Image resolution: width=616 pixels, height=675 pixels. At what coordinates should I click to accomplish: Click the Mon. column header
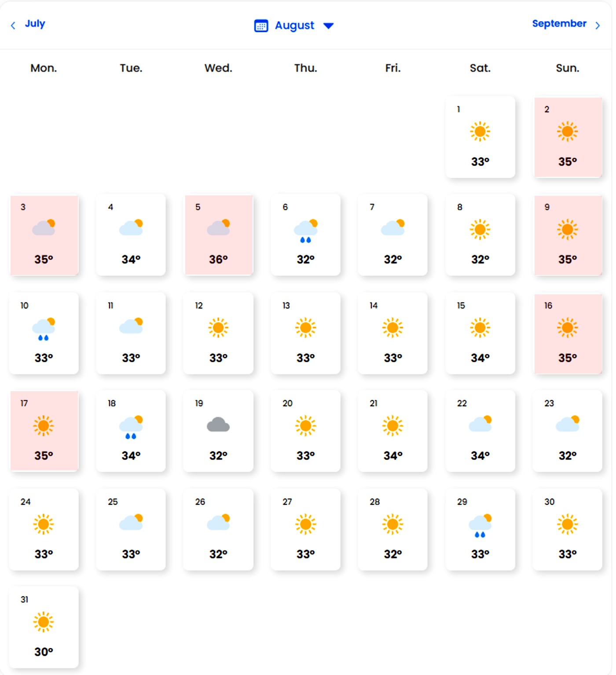(43, 68)
